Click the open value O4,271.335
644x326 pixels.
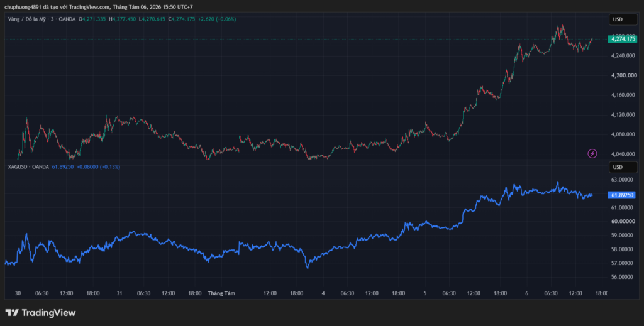tap(92, 19)
